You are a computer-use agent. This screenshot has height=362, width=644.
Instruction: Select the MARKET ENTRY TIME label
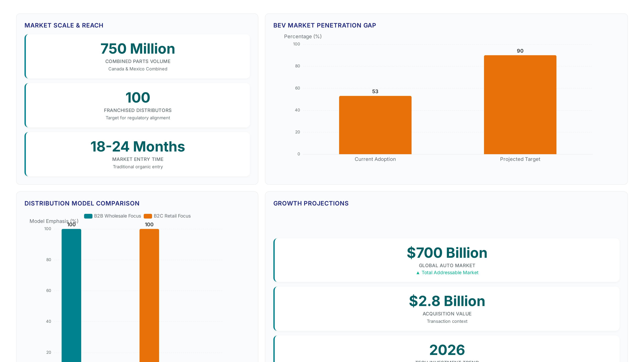click(x=138, y=159)
